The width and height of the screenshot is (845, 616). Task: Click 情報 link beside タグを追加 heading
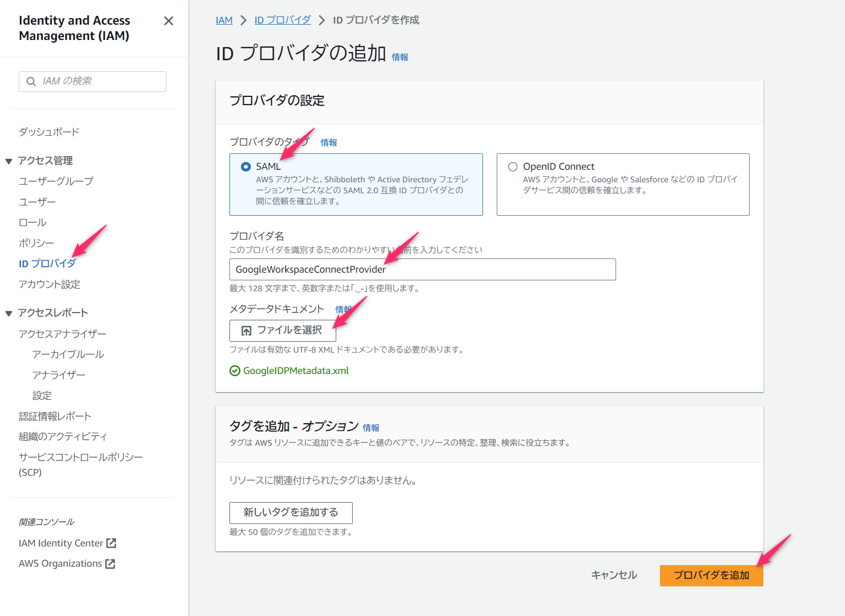coord(371,428)
